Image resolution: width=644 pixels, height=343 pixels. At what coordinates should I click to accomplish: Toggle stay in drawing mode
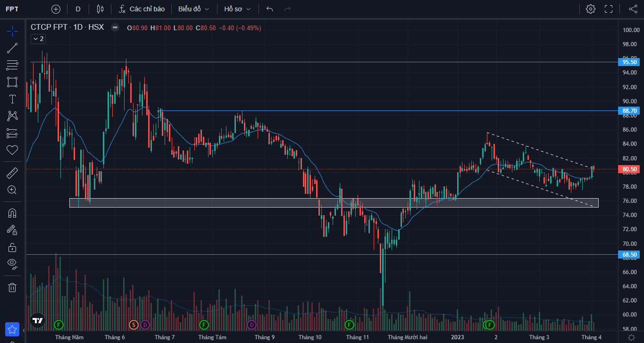[12, 230]
